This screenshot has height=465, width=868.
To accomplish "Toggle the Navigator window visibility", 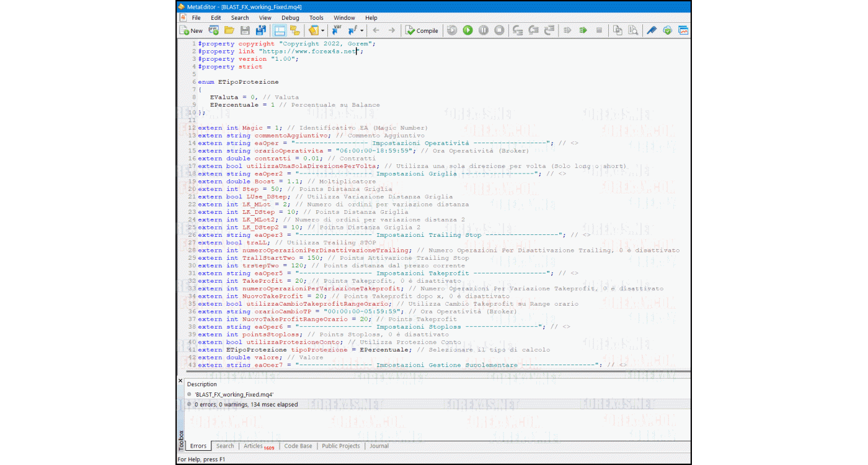I will (x=296, y=30).
